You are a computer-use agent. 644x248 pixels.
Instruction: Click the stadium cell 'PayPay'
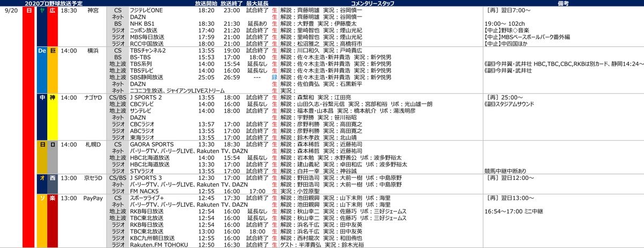point(93,198)
